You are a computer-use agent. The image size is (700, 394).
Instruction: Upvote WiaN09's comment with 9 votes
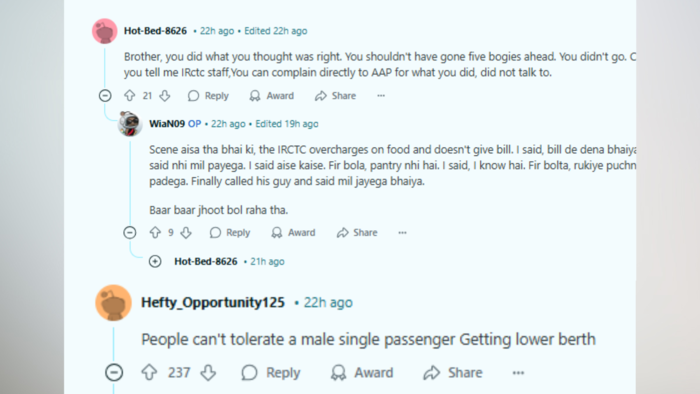pyautogui.click(x=155, y=232)
